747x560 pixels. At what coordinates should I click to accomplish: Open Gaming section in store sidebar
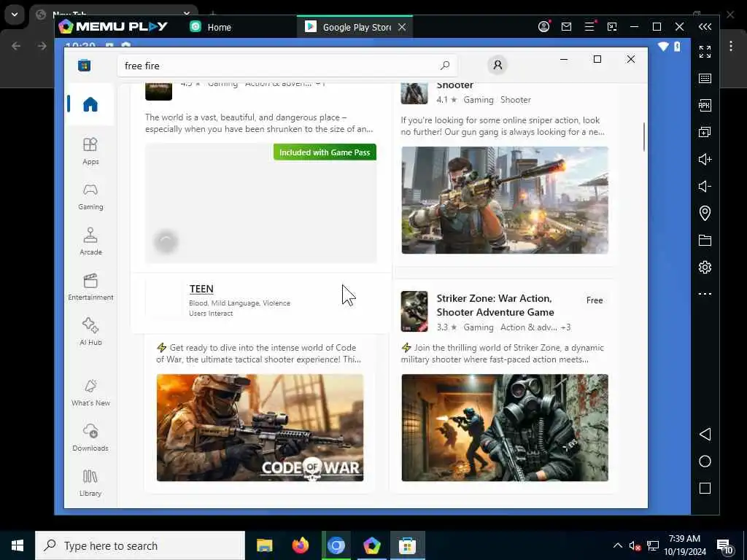pyautogui.click(x=90, y=196)
